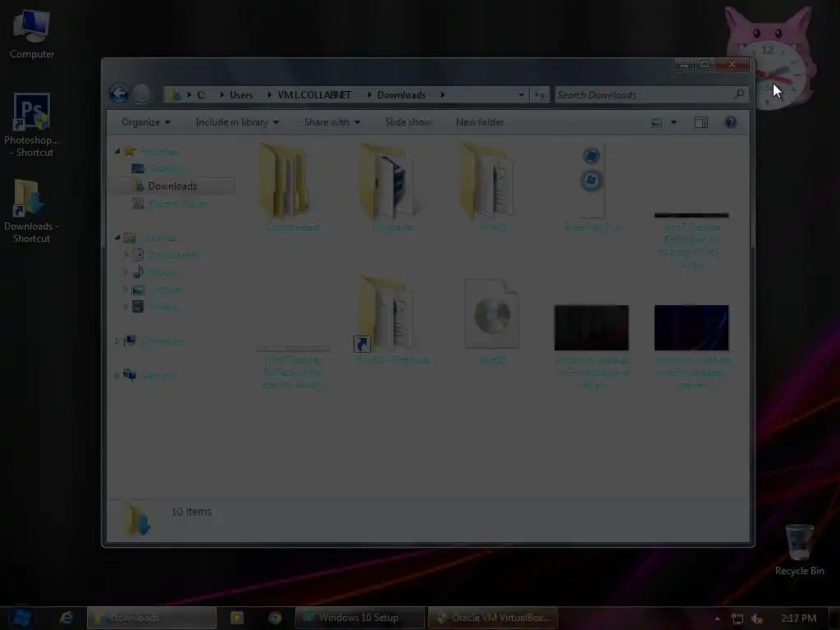This screenshot has height=630, width=840.
Task: Click the Forward arrow in Explorer
Action: (x=142, y=94)
